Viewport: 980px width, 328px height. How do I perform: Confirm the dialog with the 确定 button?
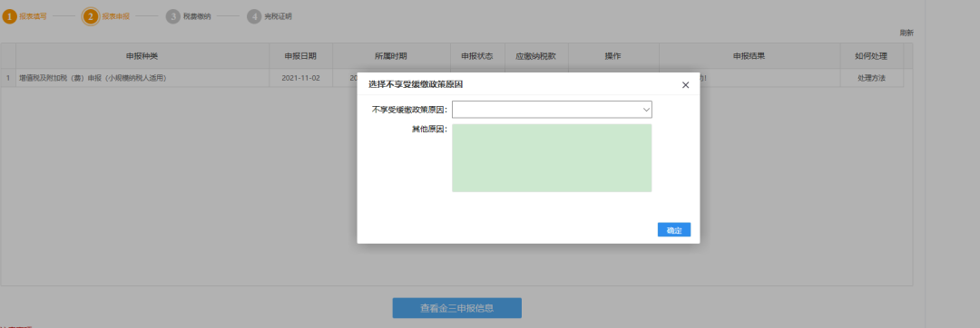pos(673,229)
